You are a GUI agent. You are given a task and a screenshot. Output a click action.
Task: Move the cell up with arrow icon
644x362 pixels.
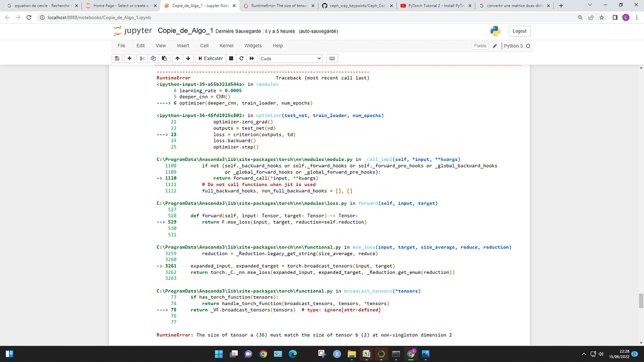coord(177,58)
